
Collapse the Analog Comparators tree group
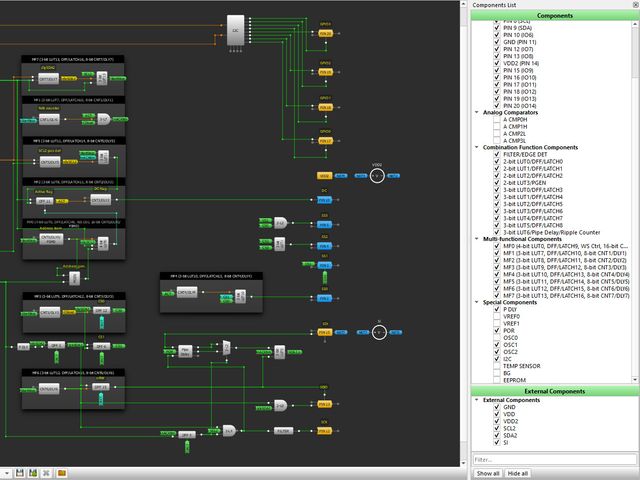click(477, 112)
